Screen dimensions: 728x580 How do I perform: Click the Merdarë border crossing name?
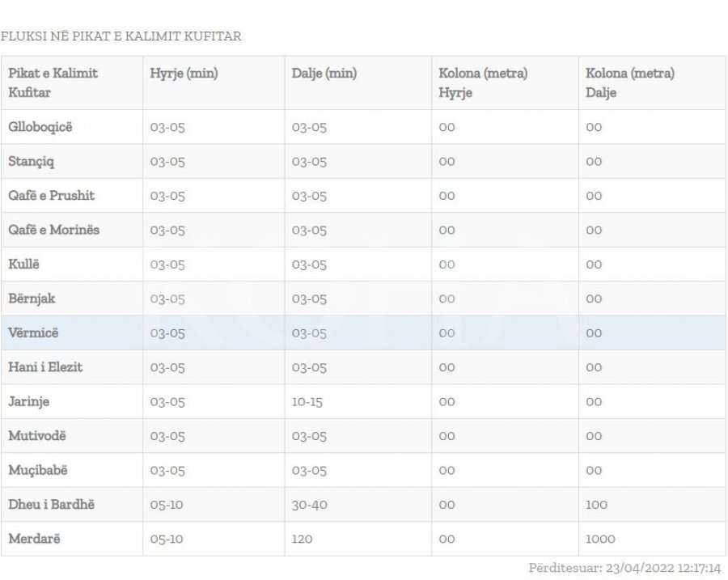tap(34, 539)
